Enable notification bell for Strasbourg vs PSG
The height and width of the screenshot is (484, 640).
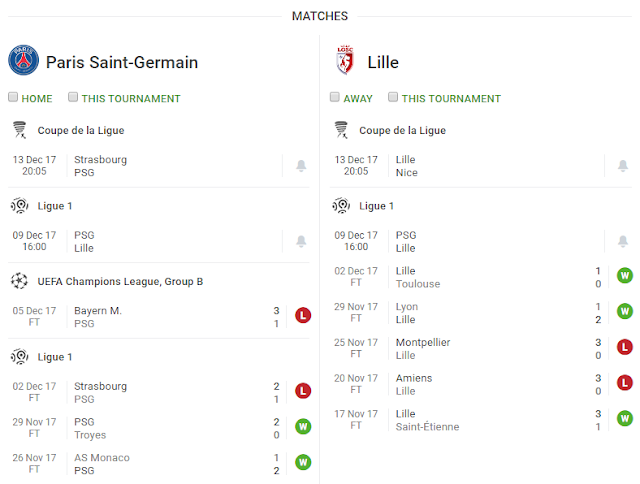[x=301, y=166]
